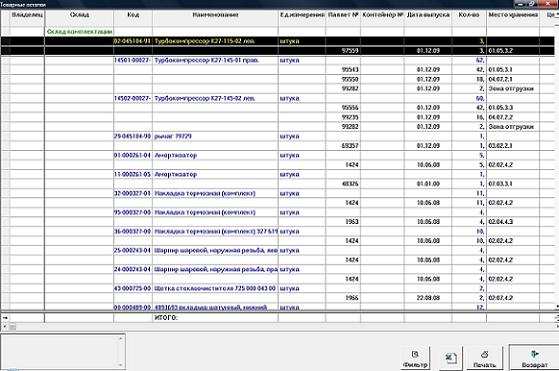Screen dimensions: 559x371
Task: Print the stock list with Печать
Action: [x=484, y=358]
